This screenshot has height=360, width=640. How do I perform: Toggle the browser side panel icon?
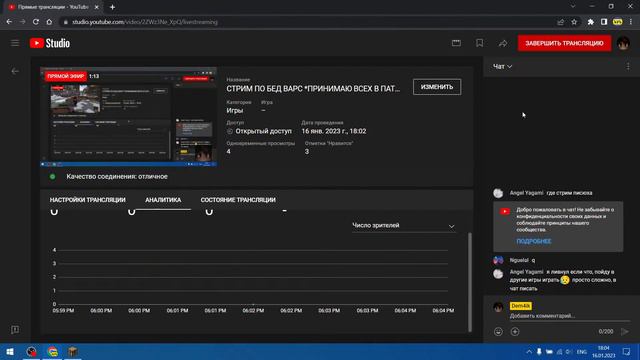[604, 22]
